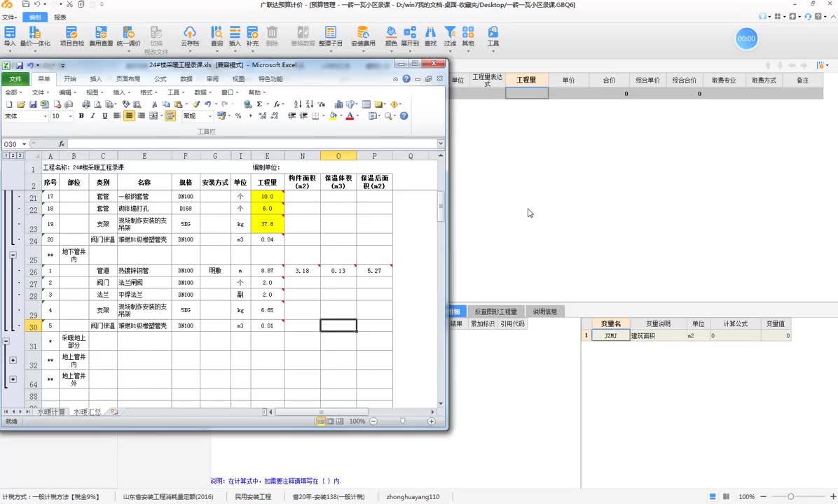
Task: Open the 常规 number format dropdown
Action: 210,116
